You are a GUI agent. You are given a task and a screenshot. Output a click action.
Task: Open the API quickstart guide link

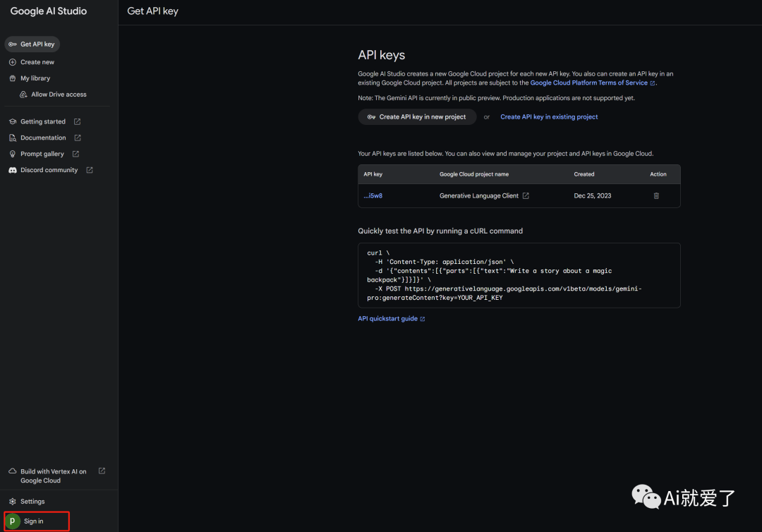point(388,319)
